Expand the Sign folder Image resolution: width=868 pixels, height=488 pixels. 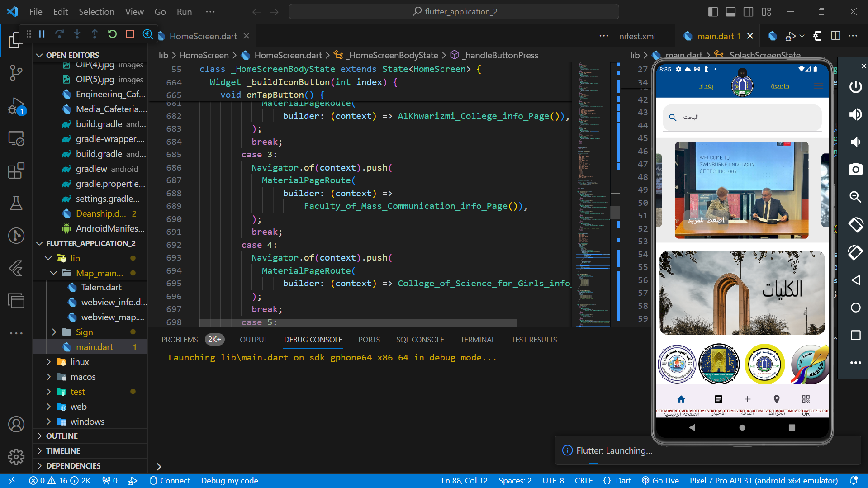click(x=84, y=332)
